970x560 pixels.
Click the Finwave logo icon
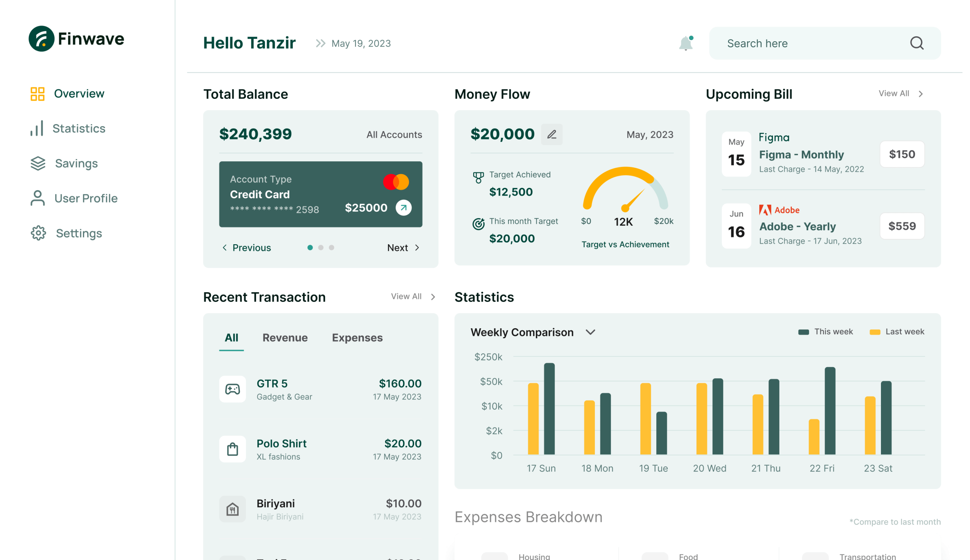tap(41, 39)
